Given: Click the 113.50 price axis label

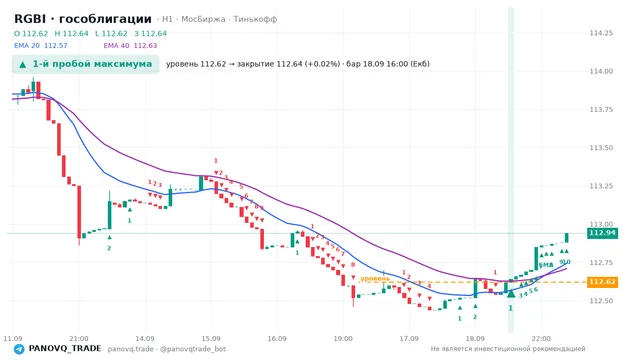Looking at the screenshot, I should click(601, 148).
